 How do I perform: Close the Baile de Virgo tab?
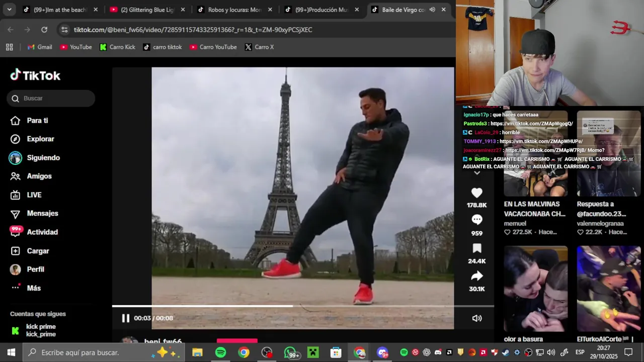tap(444, 10)
